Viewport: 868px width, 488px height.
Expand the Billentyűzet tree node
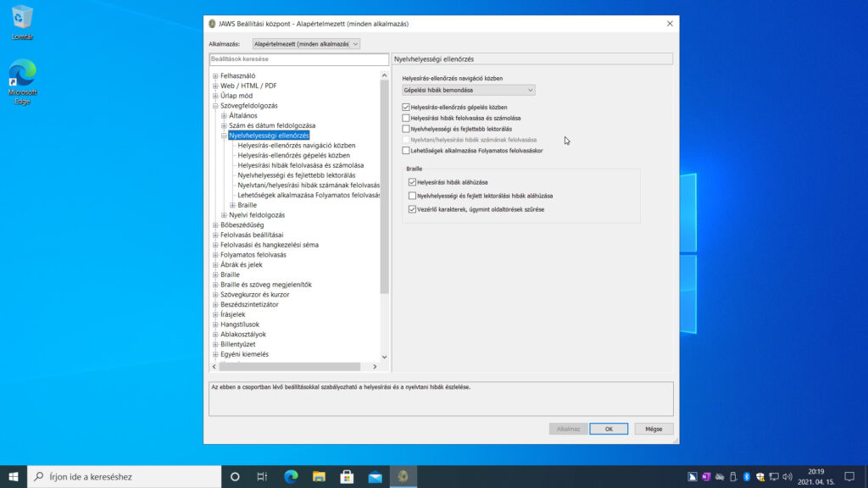[x=215, y=344]
